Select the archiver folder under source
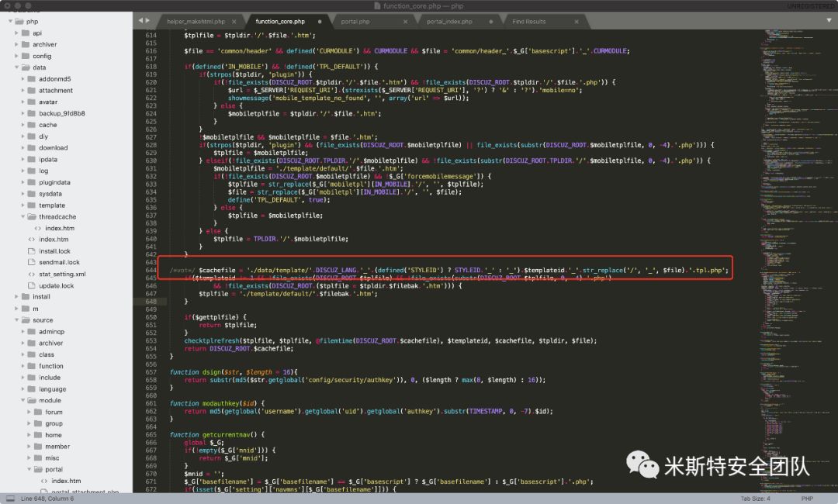Screen dimensions: 838x504 point(50,343)
